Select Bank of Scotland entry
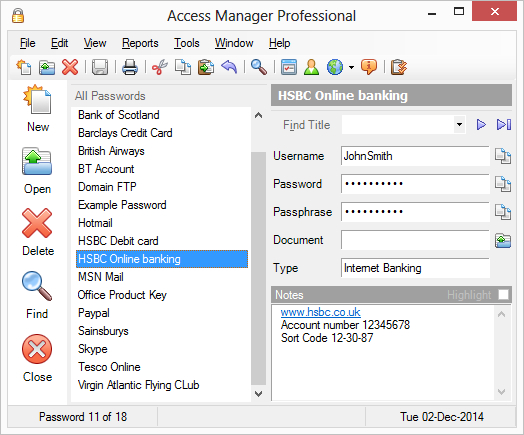This screenshot has height=435, width=524. click(x=162, y=115)
